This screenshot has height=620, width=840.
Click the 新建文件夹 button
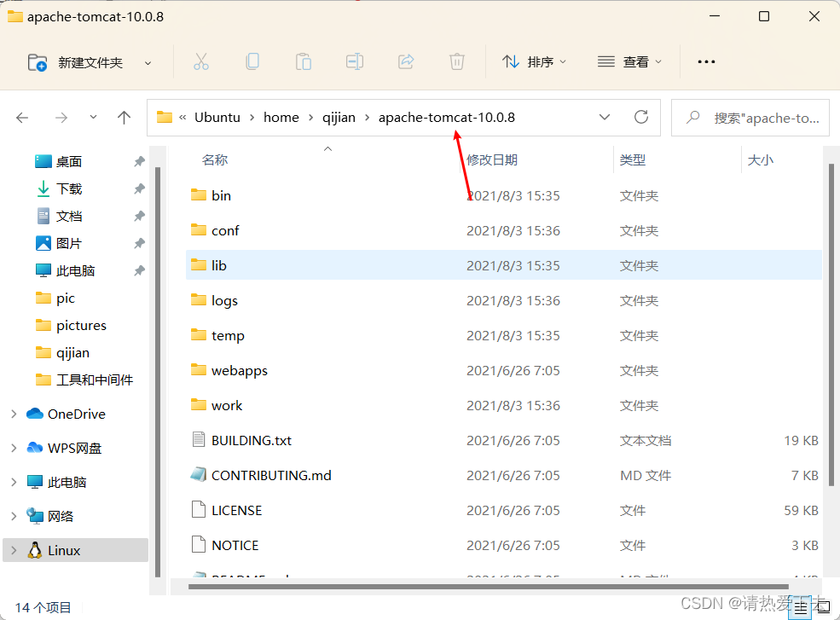[x=76, y=63]
